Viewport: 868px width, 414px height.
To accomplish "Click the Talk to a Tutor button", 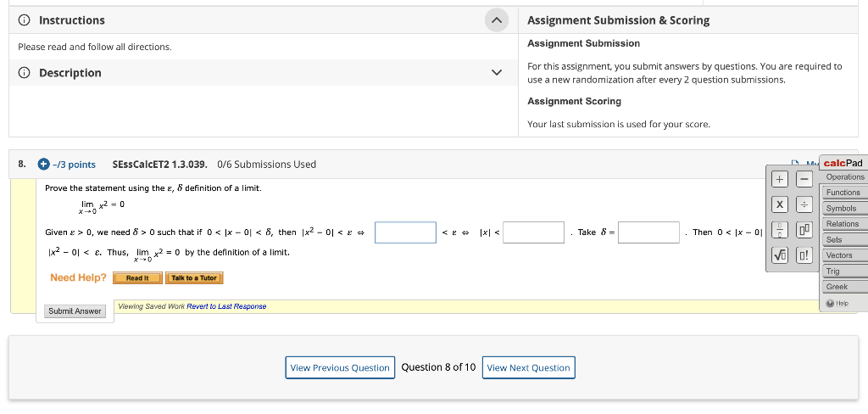I will coord(194,278).
